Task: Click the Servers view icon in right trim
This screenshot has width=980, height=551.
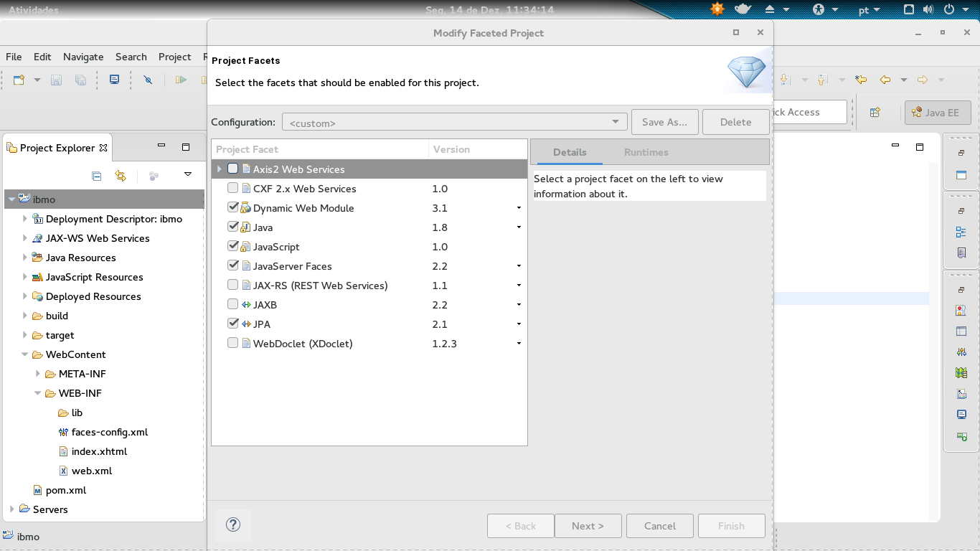Action: [x=961, y=352]
